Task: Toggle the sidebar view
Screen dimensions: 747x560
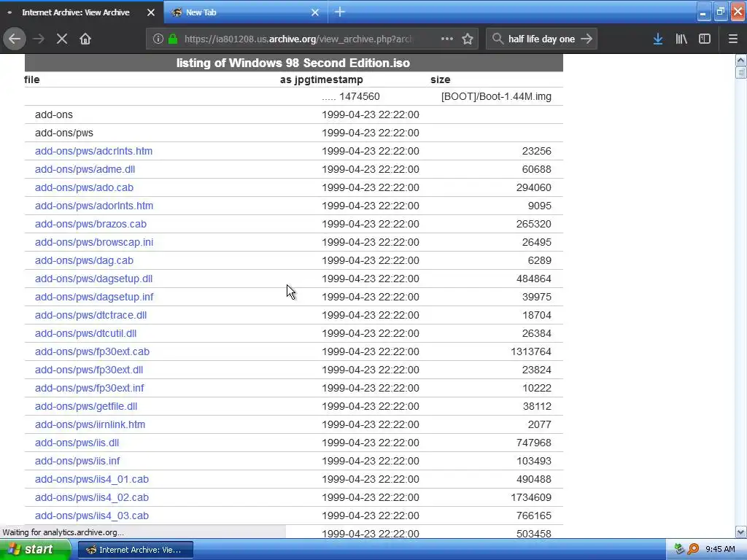Action: click(x=705, y=39)
